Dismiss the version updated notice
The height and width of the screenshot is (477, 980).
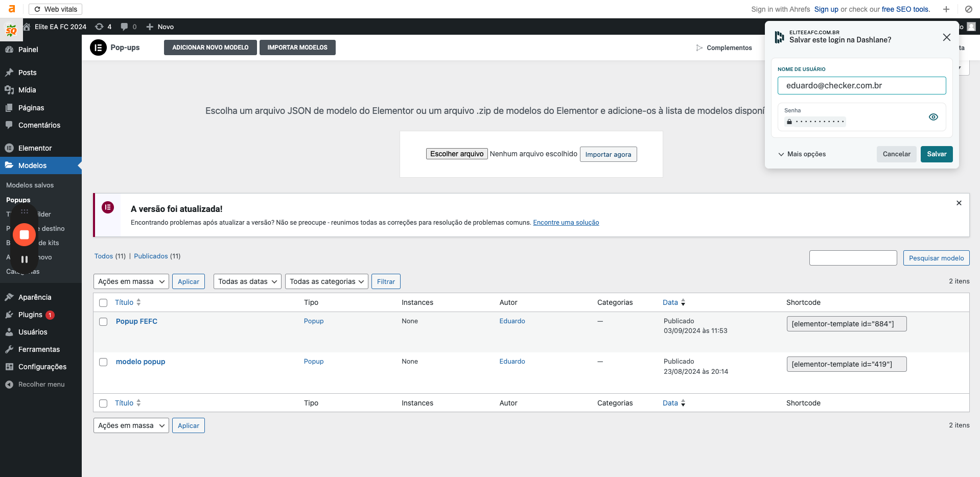(x=959, y=203)
